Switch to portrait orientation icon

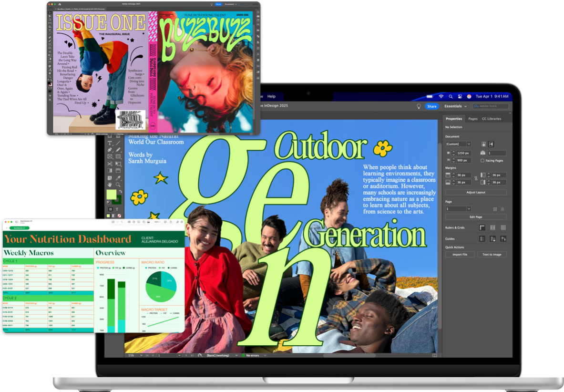484,144
